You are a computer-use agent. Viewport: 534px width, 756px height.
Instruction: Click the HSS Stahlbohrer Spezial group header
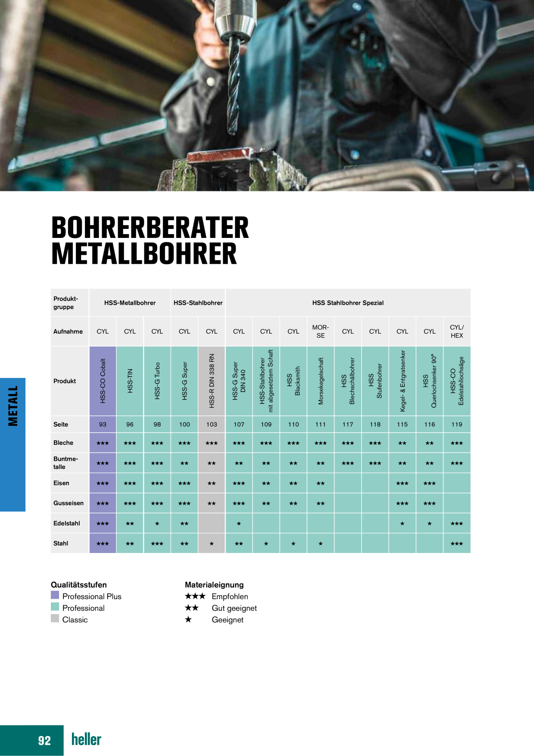pos(348,303)
